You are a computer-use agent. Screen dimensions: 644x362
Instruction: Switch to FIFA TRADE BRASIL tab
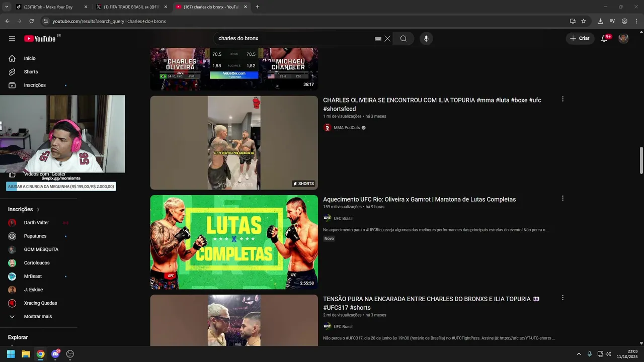[132, 7]
